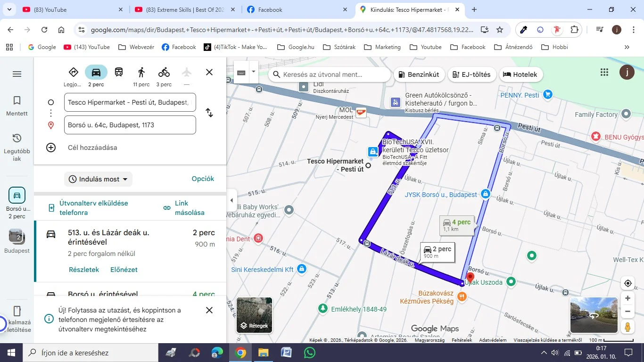This screenshot has height=362, width=644.
Task: Select the cycling travel mode icon
Action: [164, 72]
